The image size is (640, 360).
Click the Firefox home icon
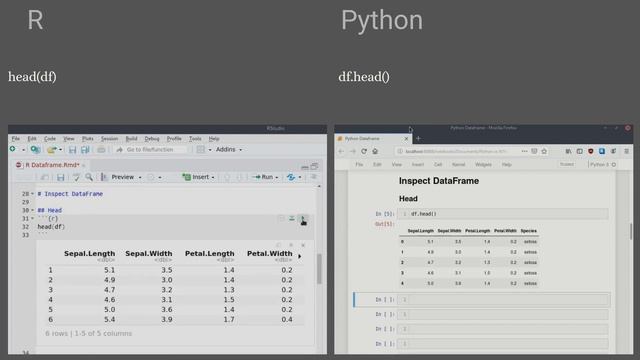point(375,151)
